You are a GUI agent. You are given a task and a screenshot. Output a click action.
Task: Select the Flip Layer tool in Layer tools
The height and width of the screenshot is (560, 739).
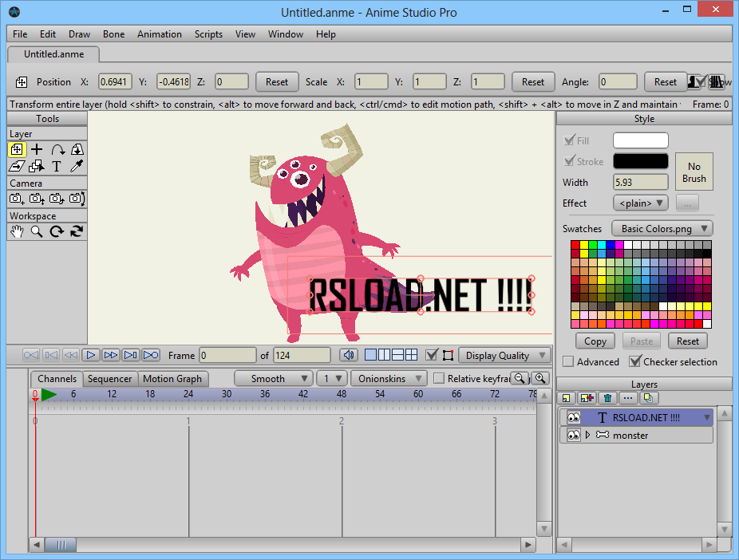click(77, 150)
